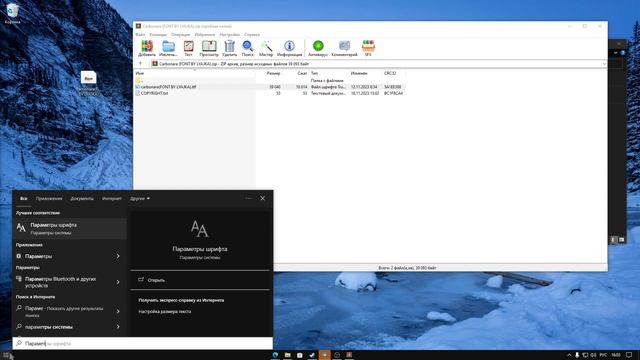This screenshot has width=640, height=360.
Task: Expand the 'Парамет' web result chevron
Action: (118, 311)
